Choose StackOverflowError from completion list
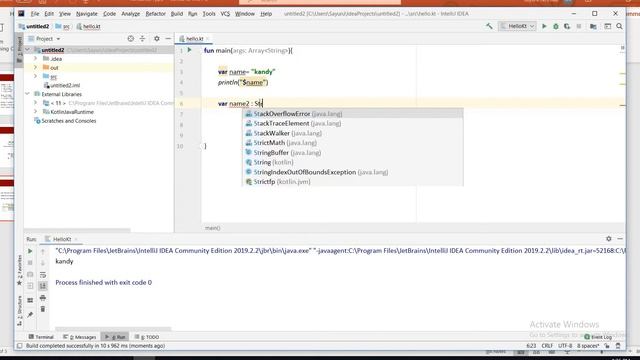This screenshot has width=640, height=360. tap(352, 114)
